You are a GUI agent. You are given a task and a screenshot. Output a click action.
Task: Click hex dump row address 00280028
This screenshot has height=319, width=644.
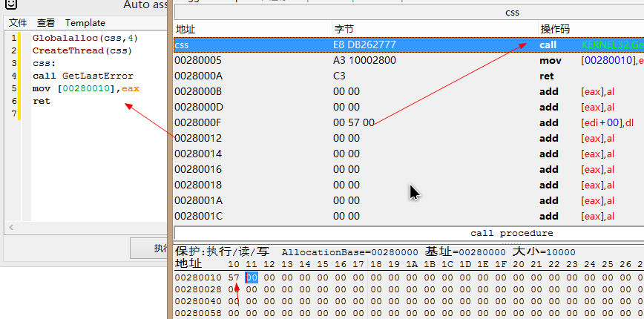coord(197,289)
